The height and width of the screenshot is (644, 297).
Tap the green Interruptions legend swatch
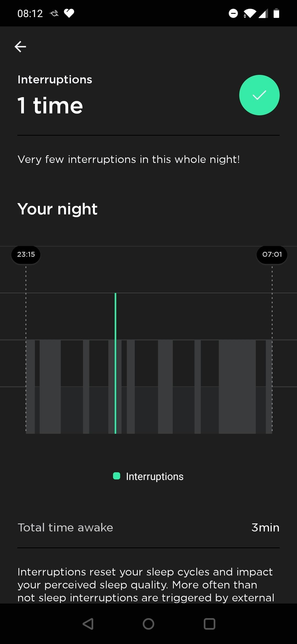pyautogui.click(x=117, y=476)
